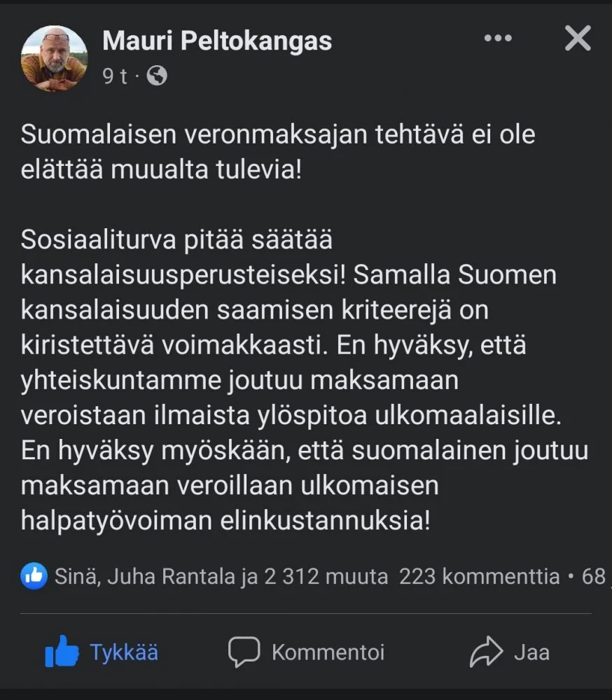Viewport: 612px width, 700px height.
Task: Click the sentence starting "En hyväksy myöskään"
Action: tap(304, 451)
